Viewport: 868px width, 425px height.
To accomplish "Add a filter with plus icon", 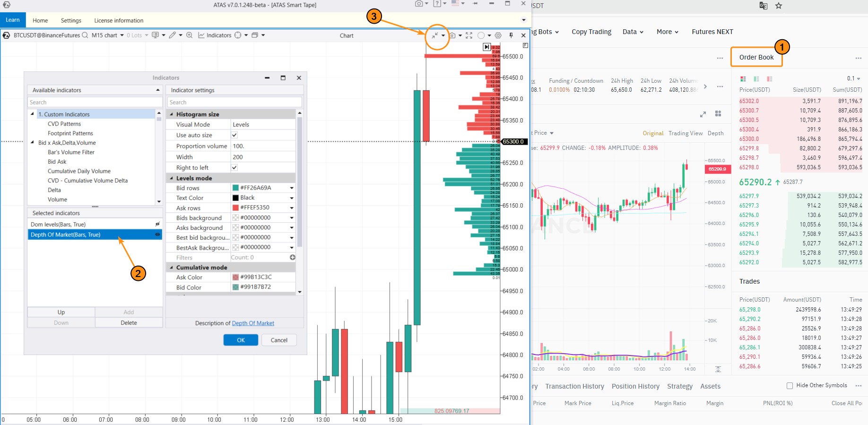I will (293, 258).
